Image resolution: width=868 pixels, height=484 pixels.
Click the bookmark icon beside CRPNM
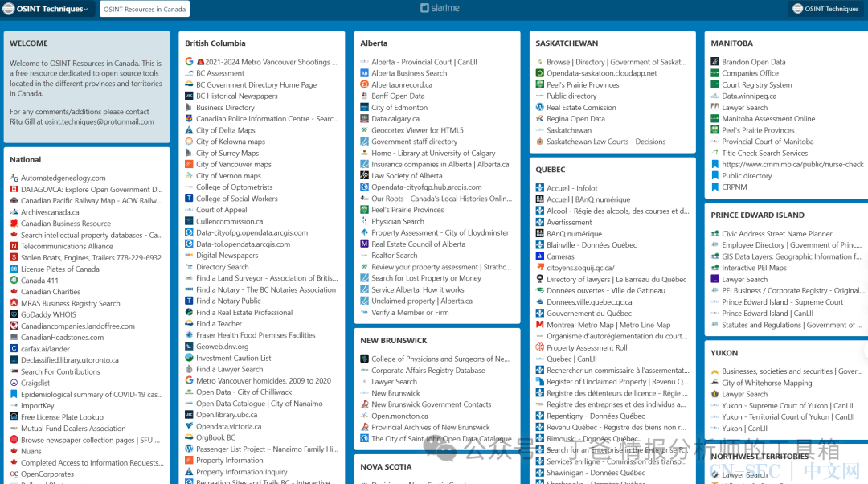pos(714,187)
